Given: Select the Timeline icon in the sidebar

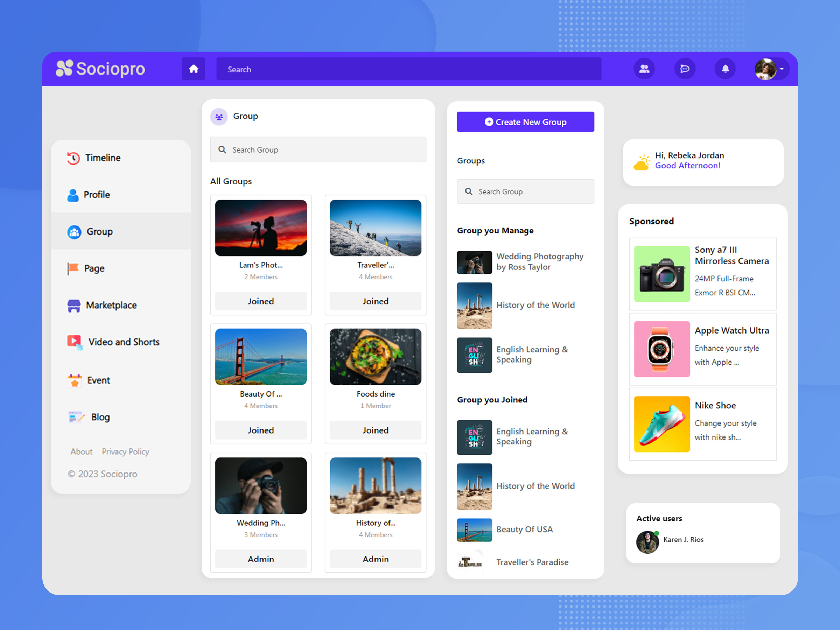Looking at the screenshot, I should 73,157.
